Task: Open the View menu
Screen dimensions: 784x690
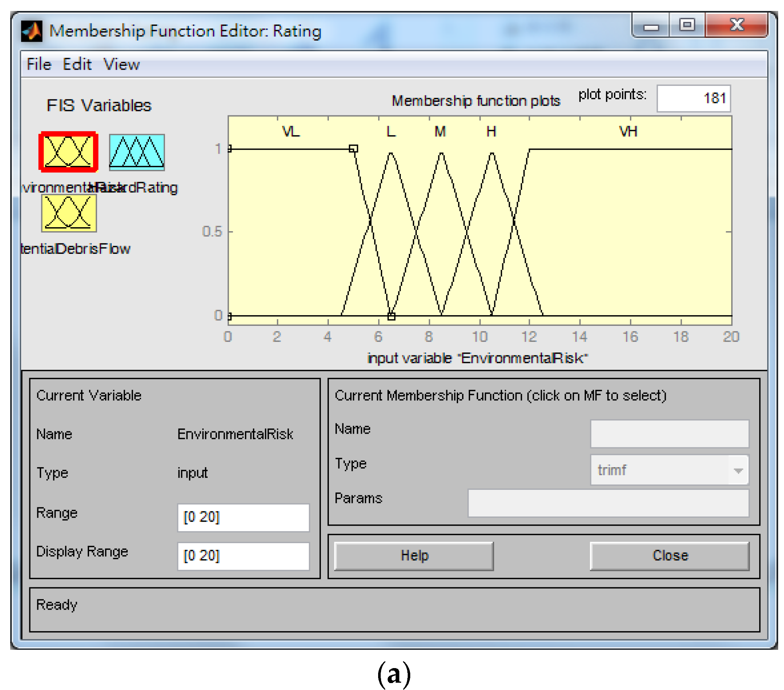Action: 121,64
